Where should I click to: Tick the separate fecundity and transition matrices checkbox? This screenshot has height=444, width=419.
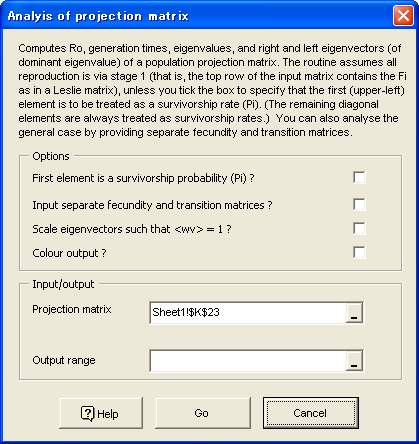(x=359, y=204)
